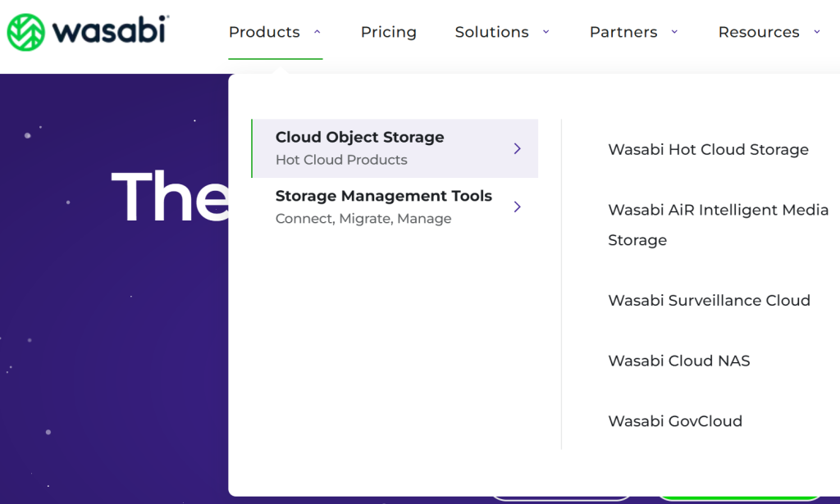Expand the Solutions dropdown arrow
This screenshot has height=504, width=840.
546,32
